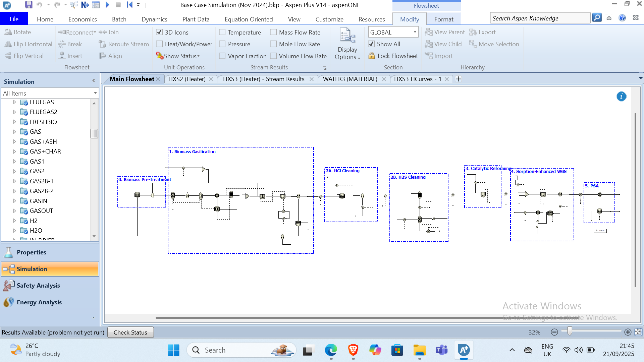Toggle the Mass Flow Rate checkbox
644x362 pixels.
tap(273, 33)
